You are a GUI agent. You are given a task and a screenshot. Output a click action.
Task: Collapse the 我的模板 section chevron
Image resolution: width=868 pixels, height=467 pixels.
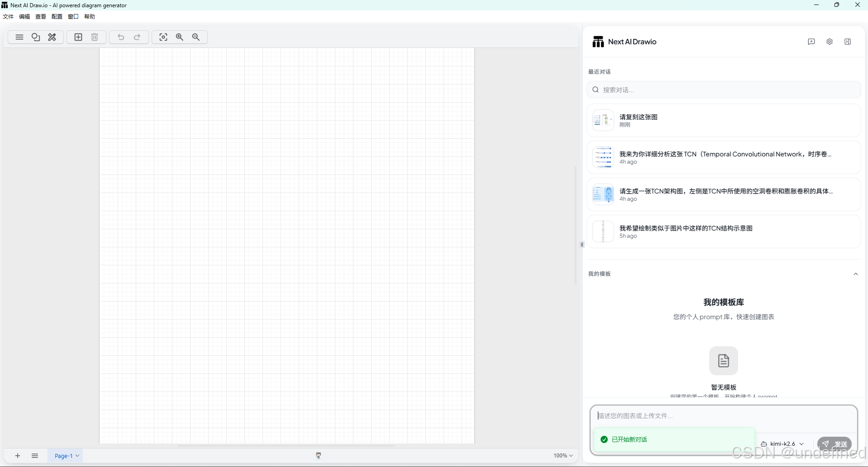[856, 274]
